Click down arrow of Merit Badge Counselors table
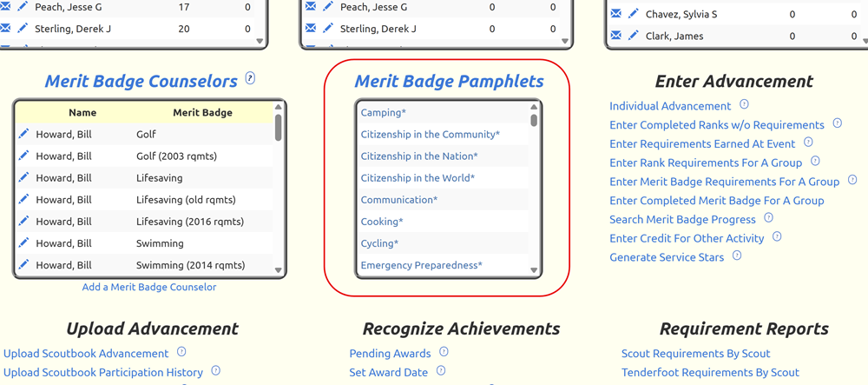 click(278, 270)
